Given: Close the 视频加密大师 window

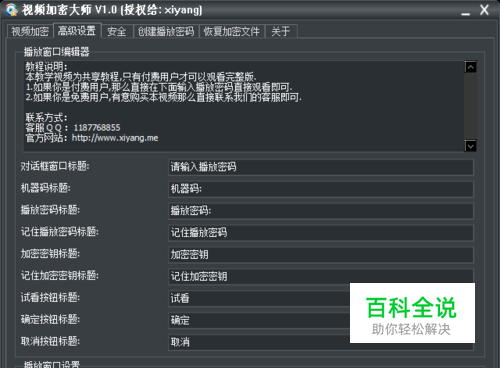Looking at the screenshot, I should coord(484,10).
